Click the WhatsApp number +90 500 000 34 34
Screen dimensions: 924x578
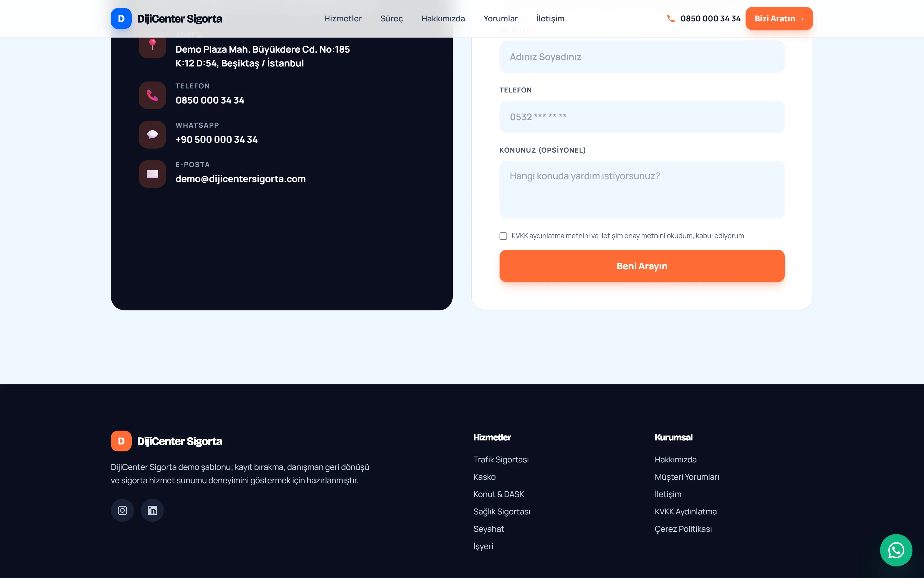(217, 140)
